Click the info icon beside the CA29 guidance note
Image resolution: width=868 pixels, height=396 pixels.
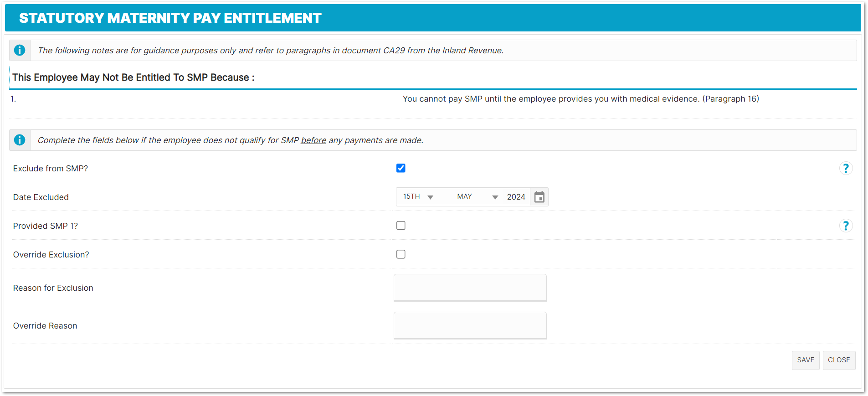20,50
